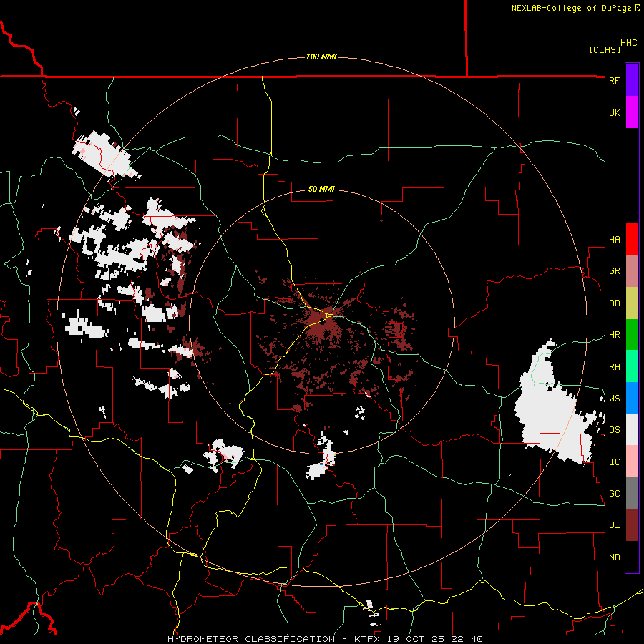Click the HYDROMETEOR CLASSIFICATION title text
Image resolution: width=644 pixels, height=644 pixels.
[x=251, y=639]
